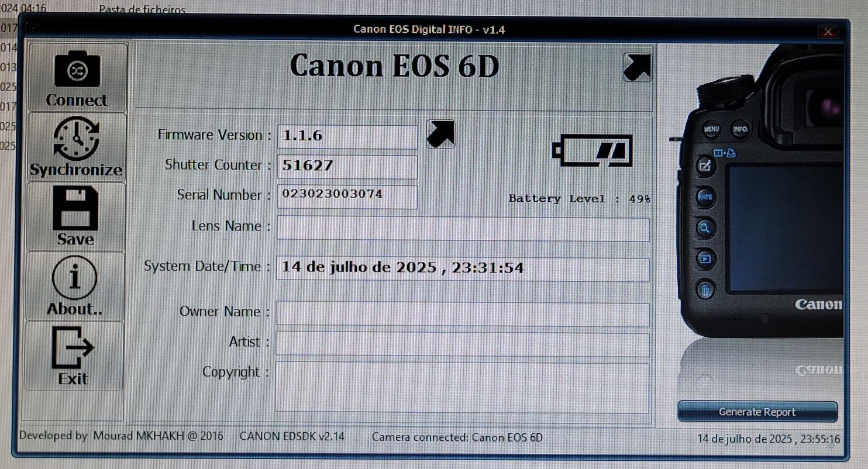
Task: Click the Connect camera icon
Action: coord(77,78)
